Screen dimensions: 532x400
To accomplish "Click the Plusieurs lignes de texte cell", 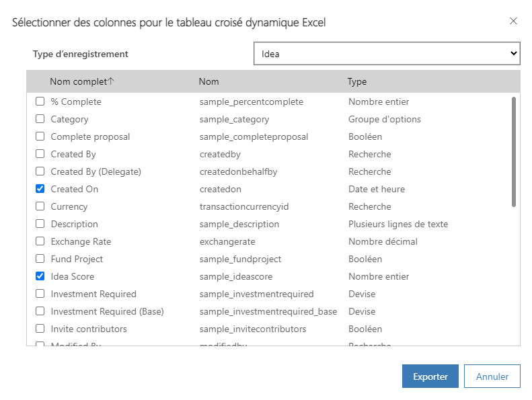I will 398,224.
